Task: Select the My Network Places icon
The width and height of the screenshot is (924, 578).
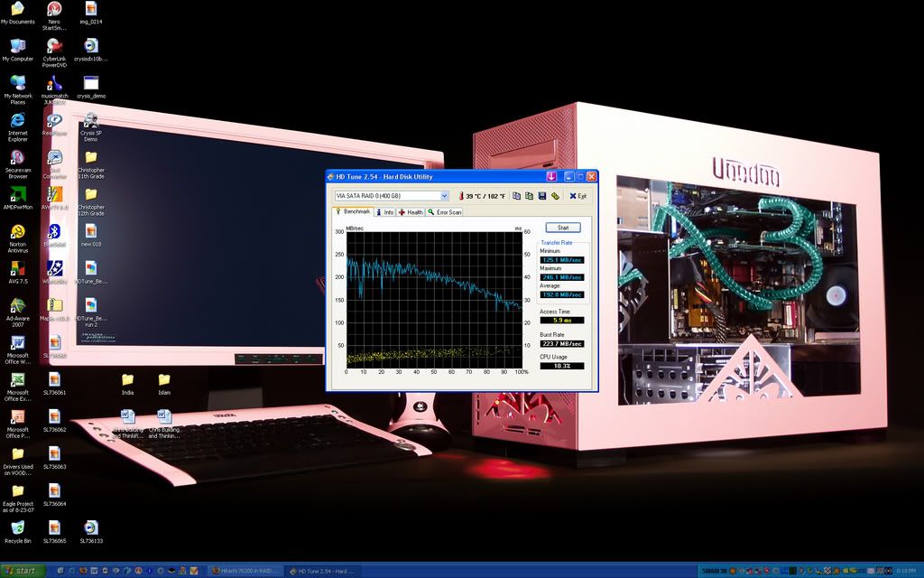Action: 18,90
